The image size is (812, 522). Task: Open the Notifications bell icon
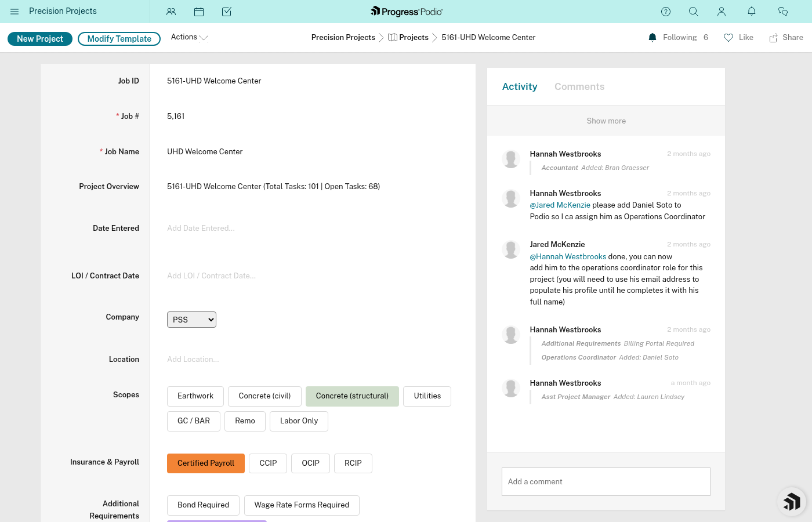click(752, 11)
